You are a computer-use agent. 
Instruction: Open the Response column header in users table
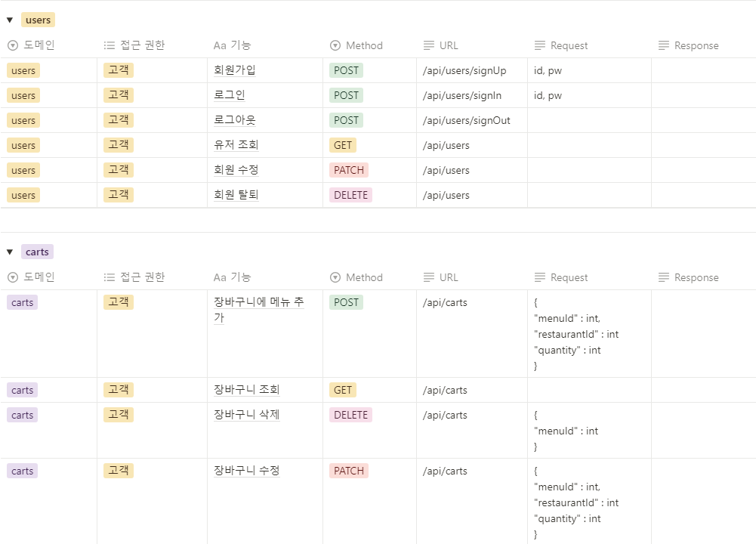click(x=703, y=45)
